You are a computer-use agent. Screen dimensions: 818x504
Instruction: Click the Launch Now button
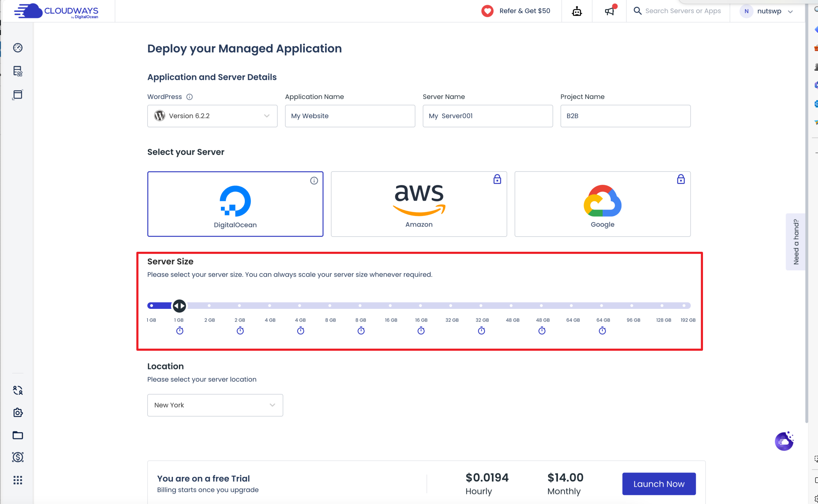coord(658,484)
